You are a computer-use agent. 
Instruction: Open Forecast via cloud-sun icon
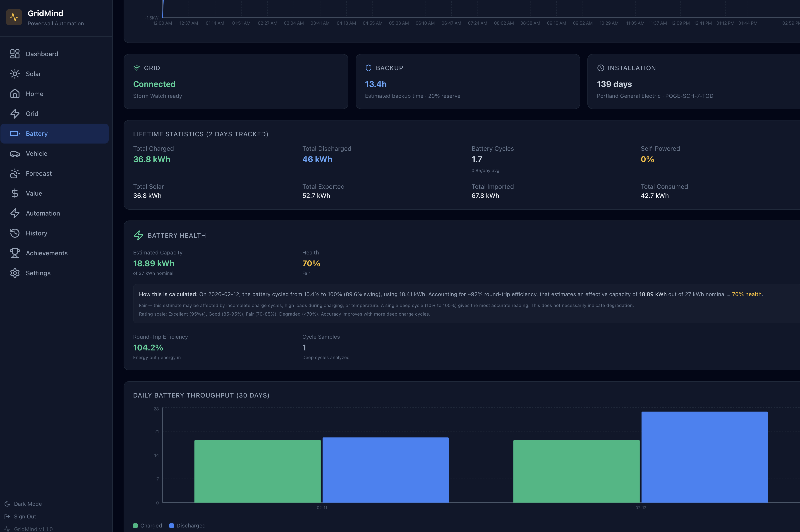pos(14,173)
